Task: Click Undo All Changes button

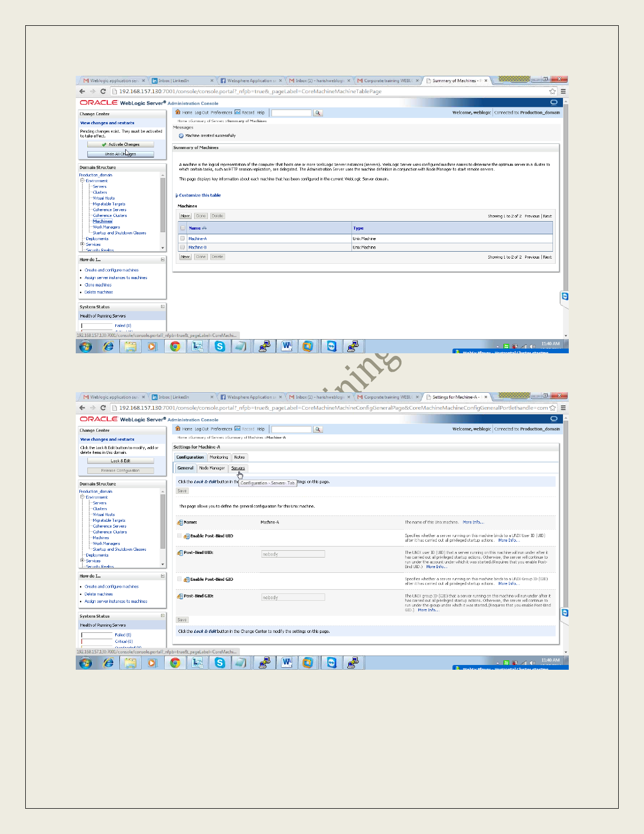Action: 120,154
